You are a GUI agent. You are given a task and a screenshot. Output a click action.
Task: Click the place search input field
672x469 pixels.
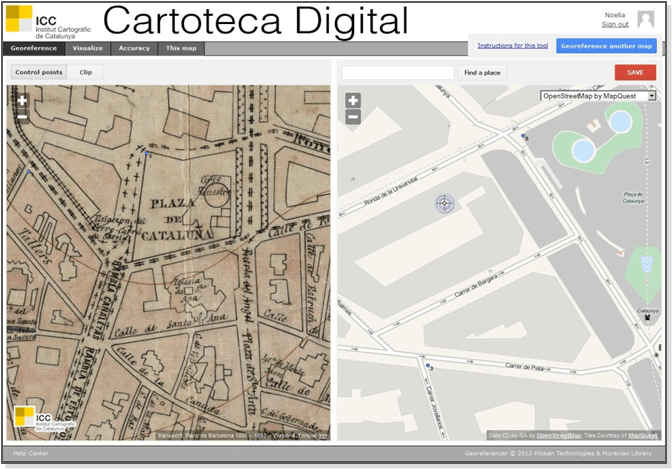397,73
